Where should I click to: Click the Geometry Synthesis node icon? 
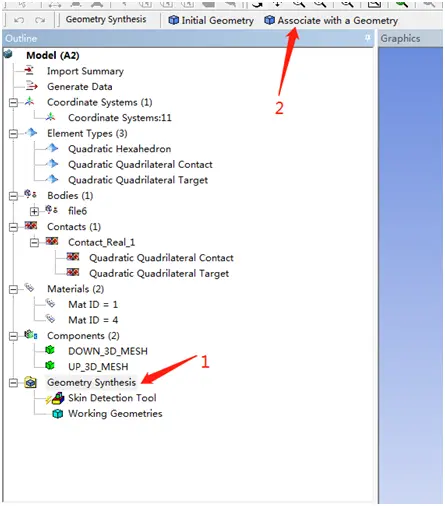click(x=30, y=382)
